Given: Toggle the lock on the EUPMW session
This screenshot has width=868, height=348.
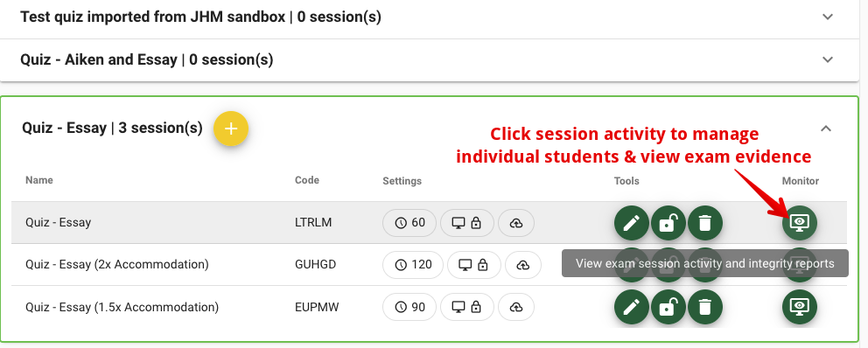Looking at the screenshot, I should point(668,307).
